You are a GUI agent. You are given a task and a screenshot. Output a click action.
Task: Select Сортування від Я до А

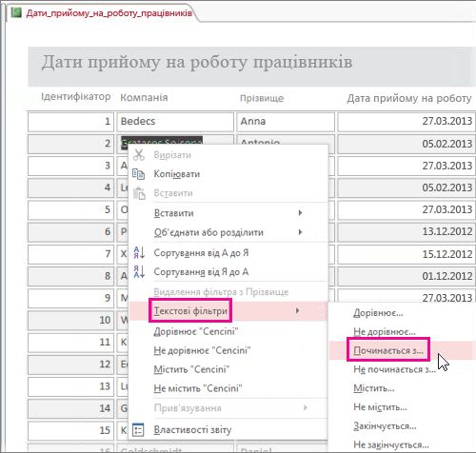coord(201,272)
